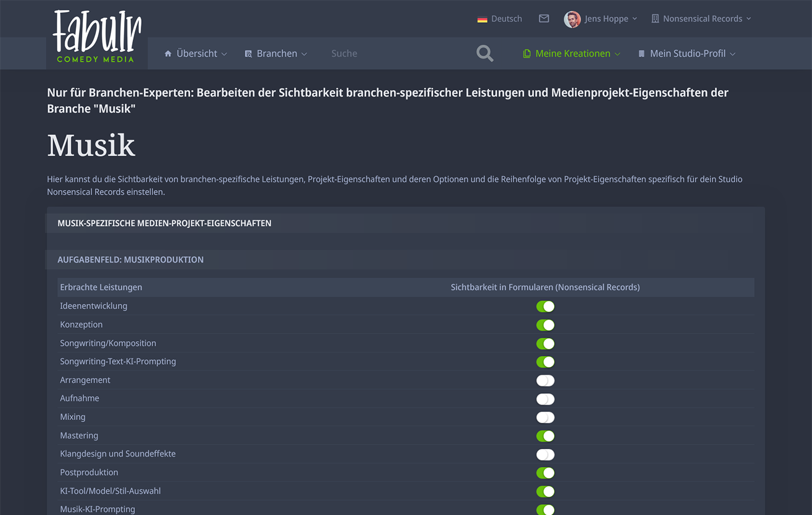Start a search with the magnifier icon
Viewport: 812px width, 515px height.
484,53
